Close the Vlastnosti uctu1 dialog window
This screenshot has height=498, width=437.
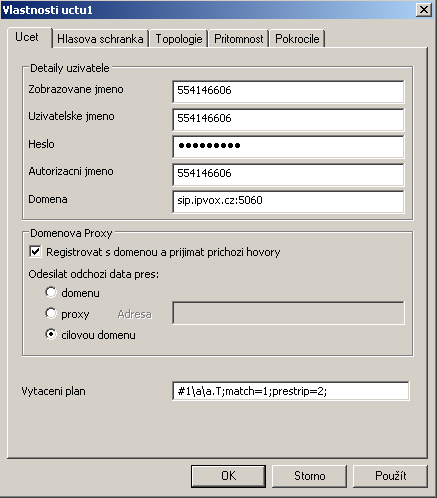pos(424,10)
